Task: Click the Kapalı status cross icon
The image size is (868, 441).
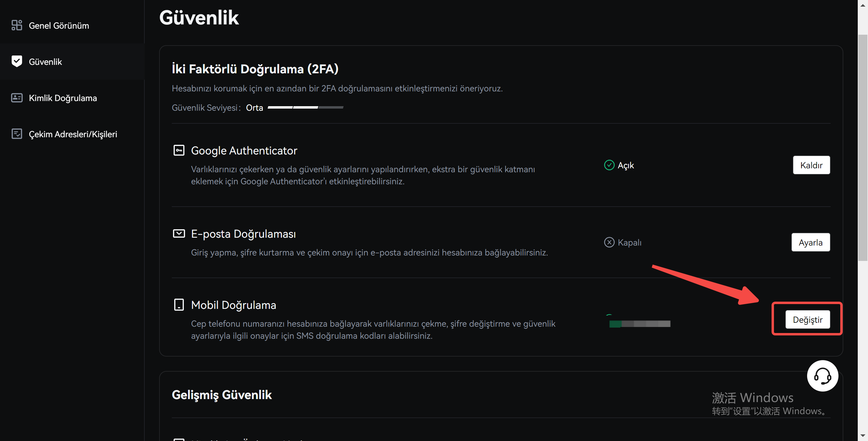Action: click(x=609, y=243)
